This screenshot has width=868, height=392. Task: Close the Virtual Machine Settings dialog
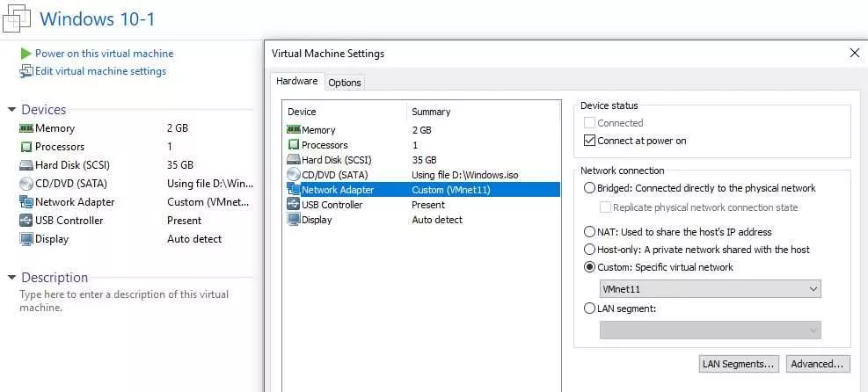[855, 53]
